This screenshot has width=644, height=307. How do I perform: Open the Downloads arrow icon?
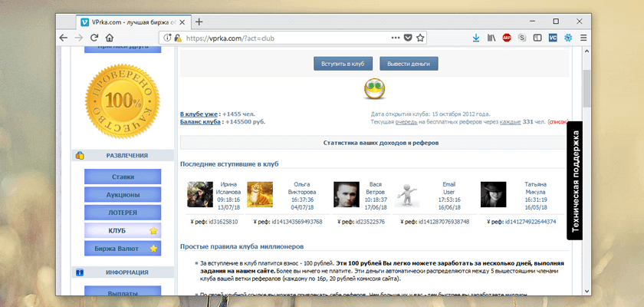476,38
